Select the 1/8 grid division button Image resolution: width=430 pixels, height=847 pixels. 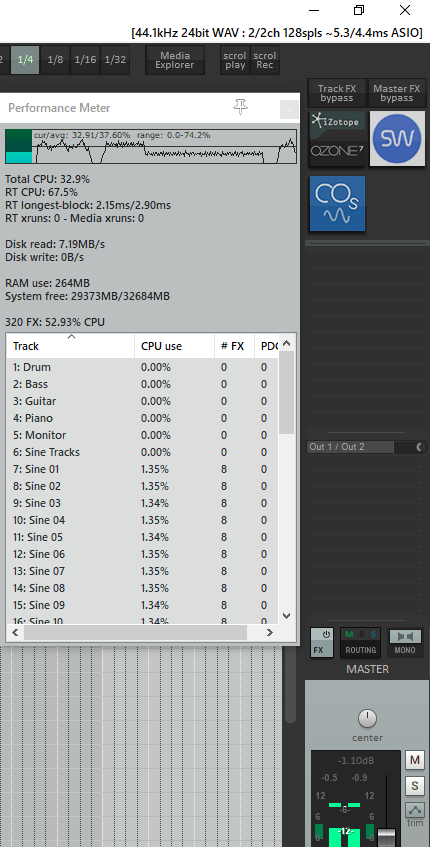click(55, 59)
